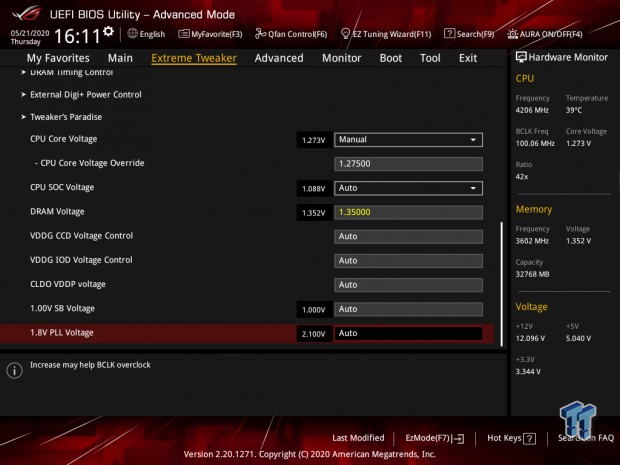
Task: Click the 2.100V PLL voltage readout
Action: pos(314,334)
